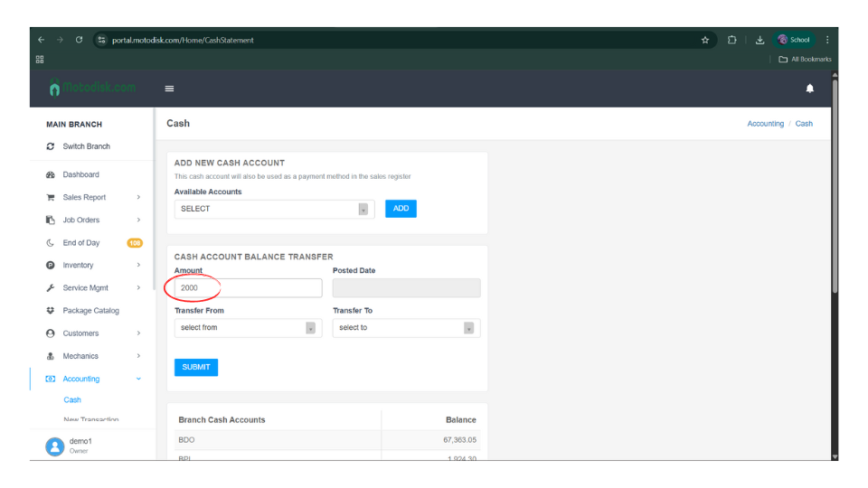Open the Customers menu item

click(80, 333)
